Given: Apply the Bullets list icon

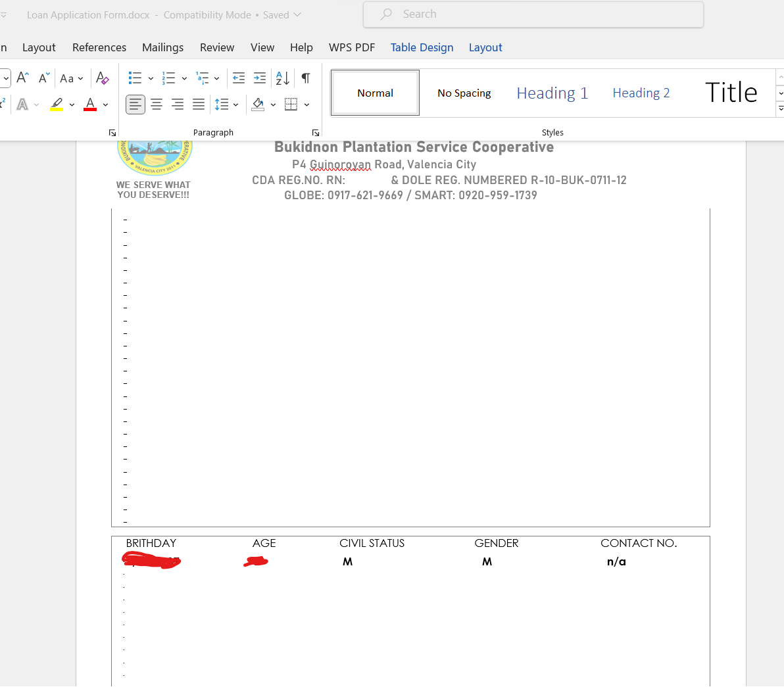Looking at the screenshot, I should coord(135,78).
